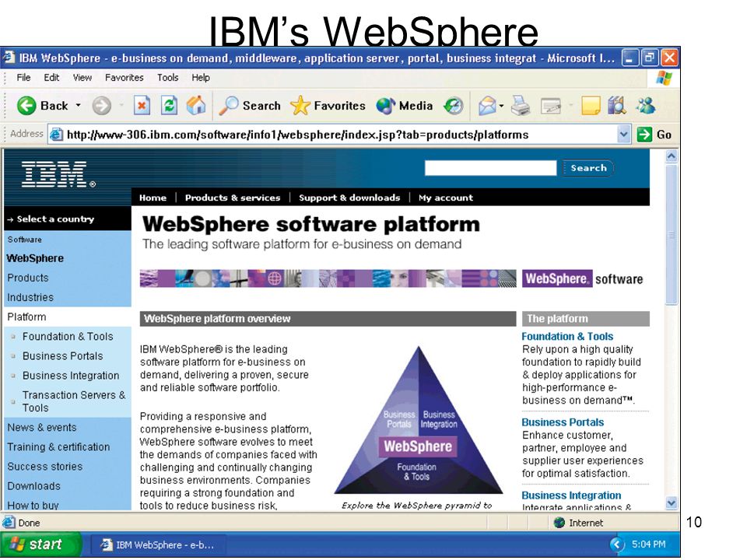Open the Training & certification sidebar link
The height and width of the screenshot is (560, 747).
tap(58, 446)
